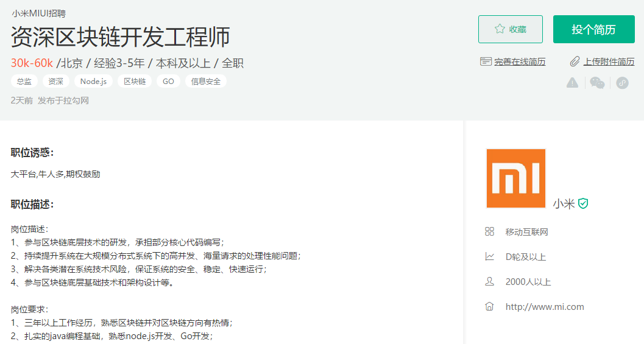Click the paperclip attachment icon
The image size is (644, 344).
click(575, 61)
